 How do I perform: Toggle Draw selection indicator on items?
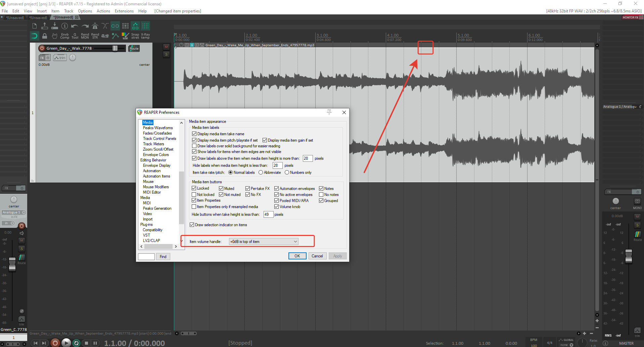(192, 225)
